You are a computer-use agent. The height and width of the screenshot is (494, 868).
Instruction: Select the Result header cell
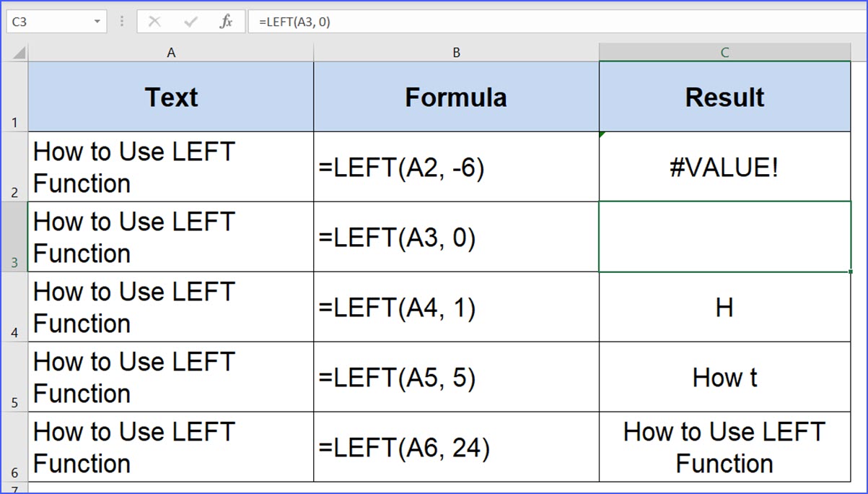pos(724,96)
